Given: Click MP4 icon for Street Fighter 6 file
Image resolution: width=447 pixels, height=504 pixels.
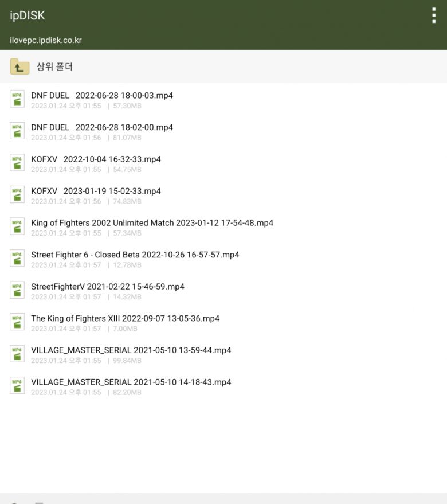Looking at the screenshot, I should pyautogui.click(x=17, y=259).
